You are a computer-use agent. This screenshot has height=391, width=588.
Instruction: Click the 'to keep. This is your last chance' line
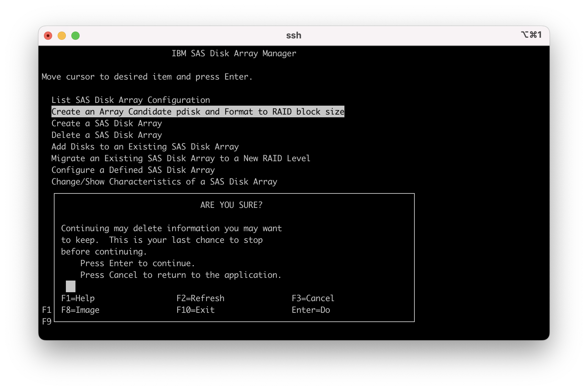pyautogui.click(x=162, y=240)
